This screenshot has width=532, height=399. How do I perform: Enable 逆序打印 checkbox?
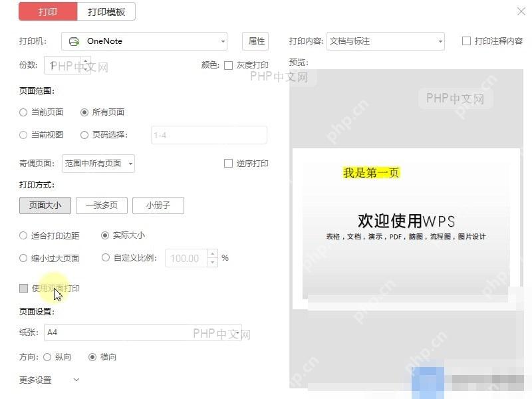(x=228, y=164)
